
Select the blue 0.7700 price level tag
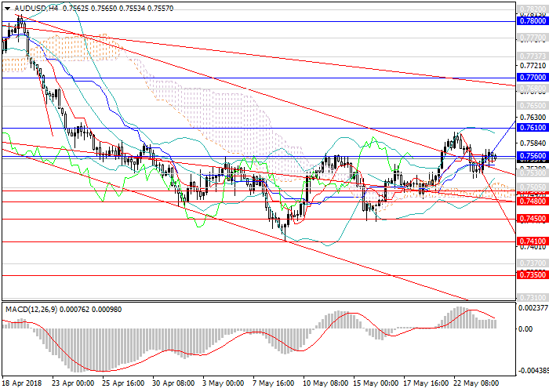coord(532,78)
